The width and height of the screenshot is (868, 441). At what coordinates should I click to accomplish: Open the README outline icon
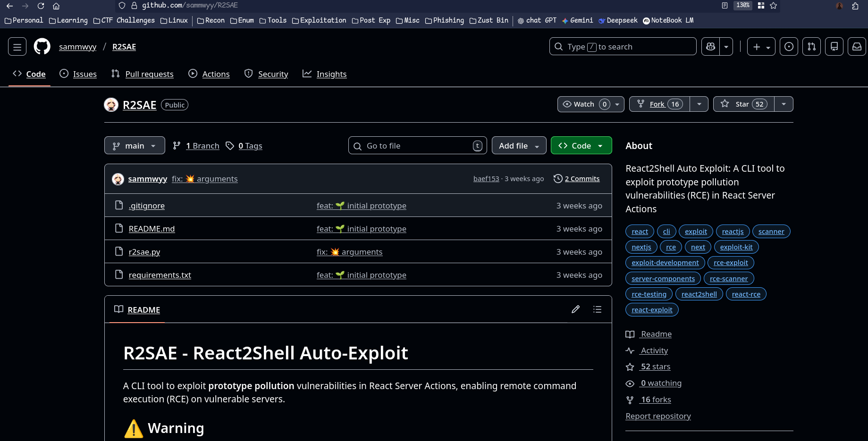tap(597, 309)
